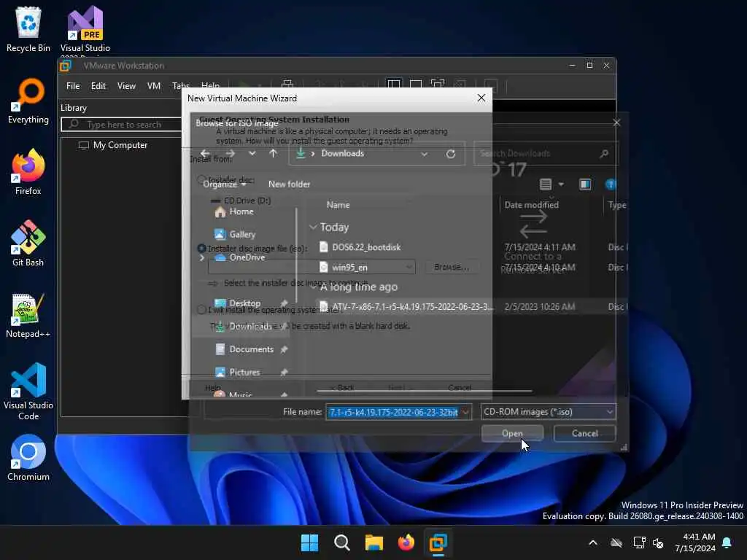Go forward in the Browse for ISO dialog
This screenshot has width=747, height=560.
click(x=230, y=153)
